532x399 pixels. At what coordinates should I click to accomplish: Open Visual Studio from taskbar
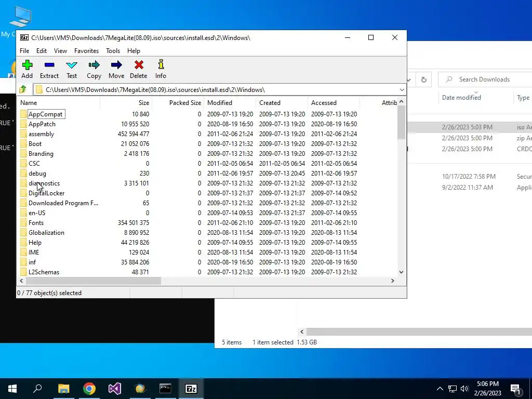(x=115, y=389)
